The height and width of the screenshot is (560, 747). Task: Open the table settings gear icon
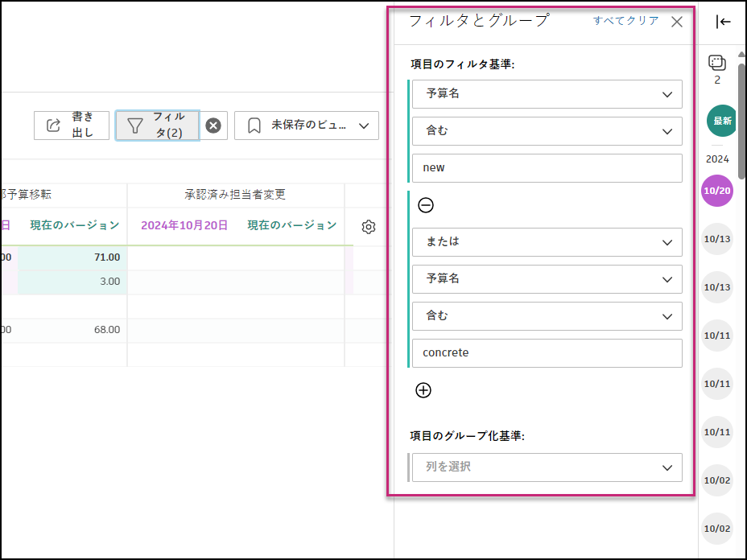pyautogui.click(x=368, y=227)
